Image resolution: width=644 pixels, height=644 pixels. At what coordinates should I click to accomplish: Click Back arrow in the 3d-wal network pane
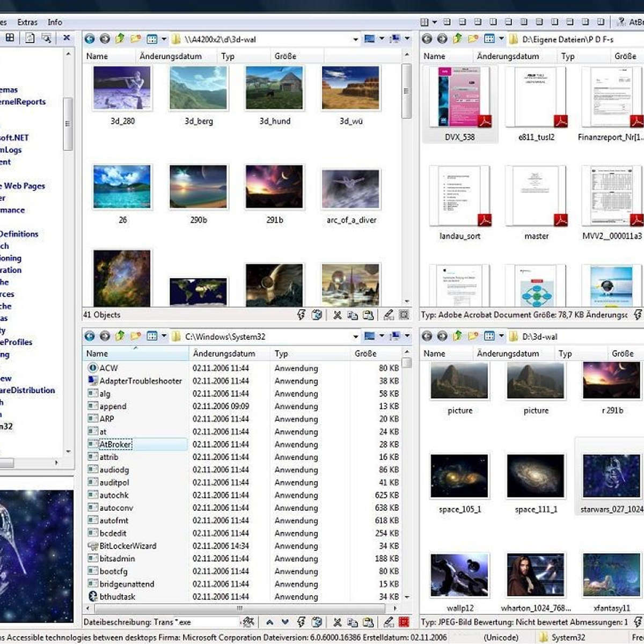point(90,39)
